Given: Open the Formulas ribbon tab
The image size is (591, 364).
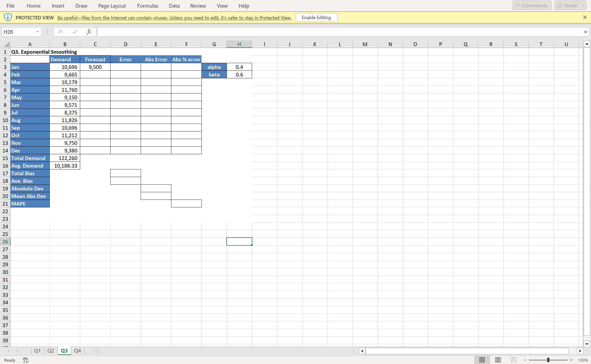Looking at the screenshot, I should (147, 6).
